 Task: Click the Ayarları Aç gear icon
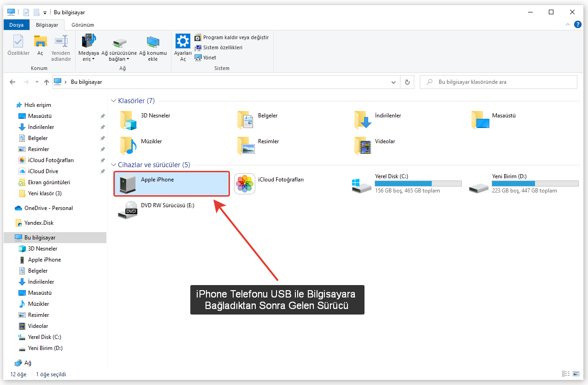pyautogui.click(x=183, y=41)
